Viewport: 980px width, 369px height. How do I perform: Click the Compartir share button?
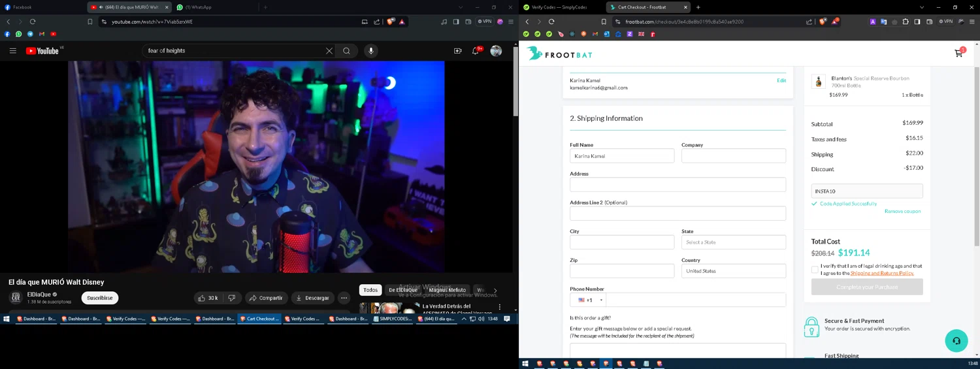(x=266, y=298)
